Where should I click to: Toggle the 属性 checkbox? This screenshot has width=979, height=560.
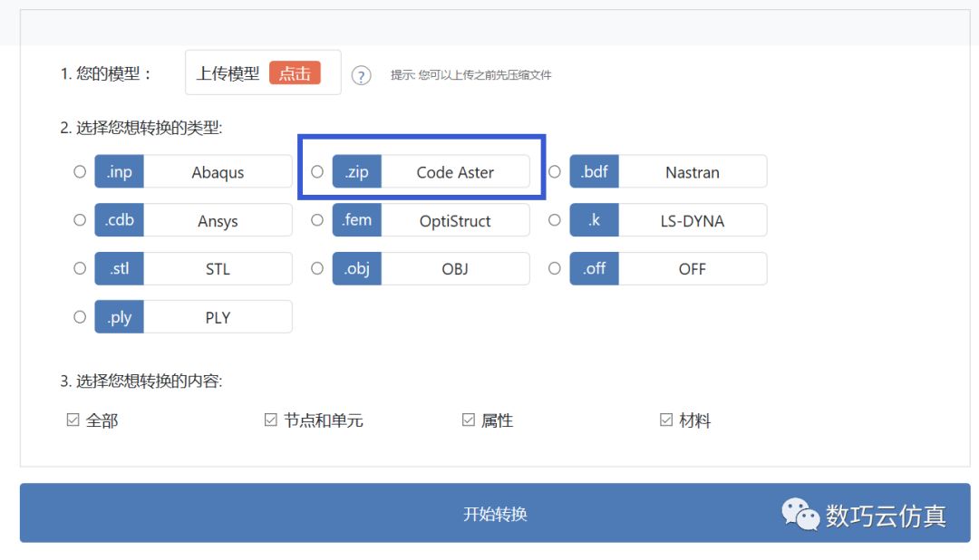point(469,420)
